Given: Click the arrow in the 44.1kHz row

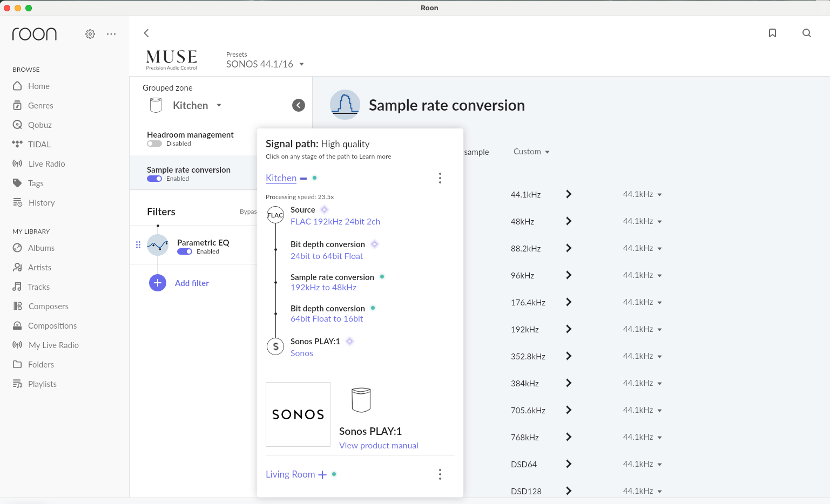Looking at the screenshot, I should point(569,194).
